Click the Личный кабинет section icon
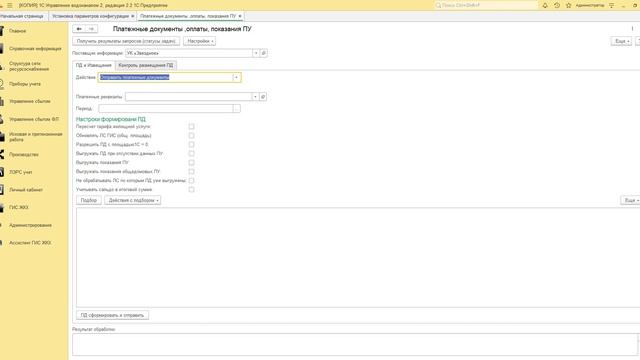The height and width of the screenshot is (360, 640). [2, 190]
